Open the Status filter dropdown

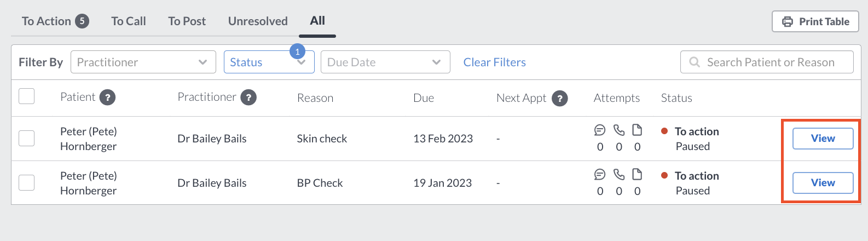(269, 62)
